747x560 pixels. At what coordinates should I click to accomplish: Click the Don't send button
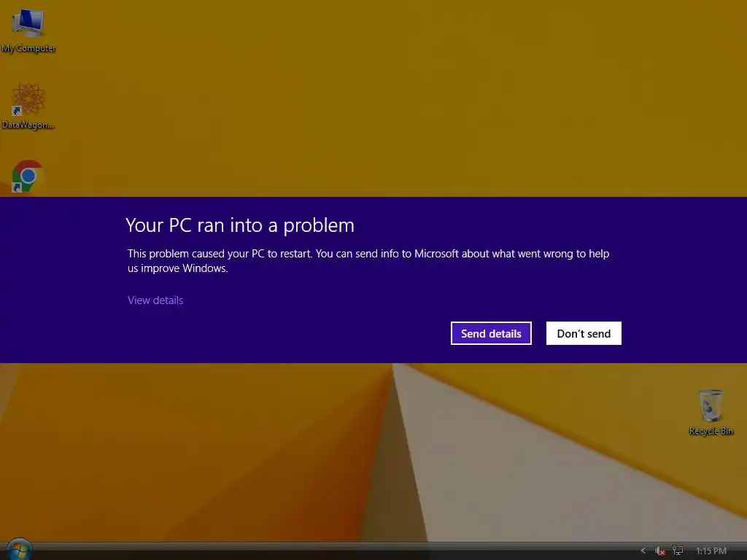(x=584, y=333)
